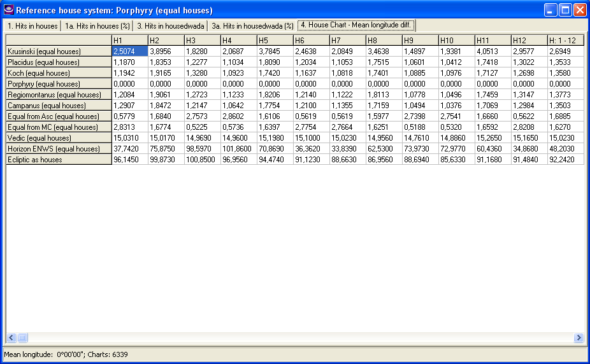Click the H9 column header
The image size is (590, 364).
tap(421, 40)
